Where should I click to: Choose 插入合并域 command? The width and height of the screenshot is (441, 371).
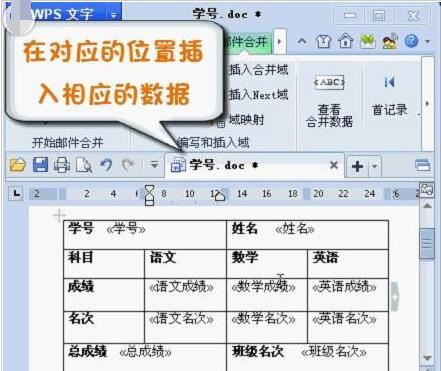tap(258, 70)
